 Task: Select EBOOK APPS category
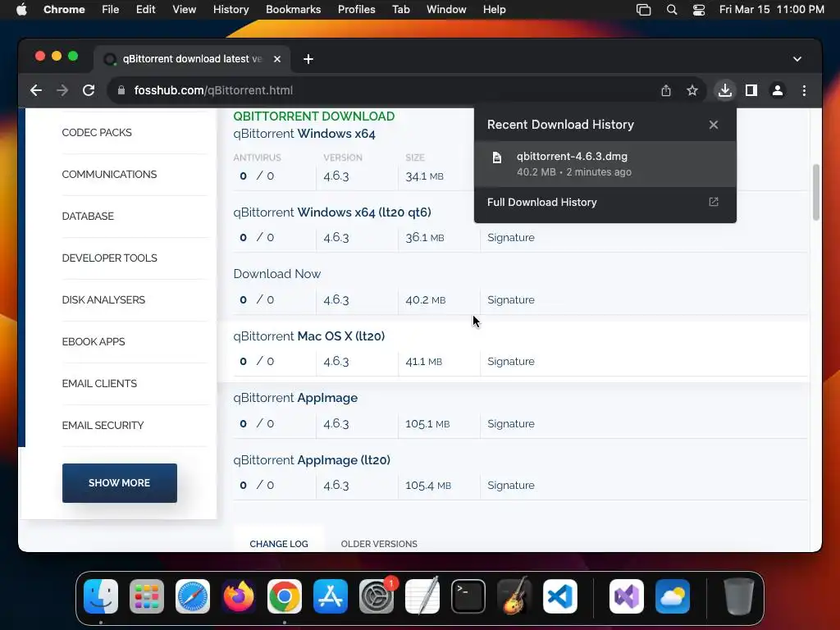click(x=94, y=342)
